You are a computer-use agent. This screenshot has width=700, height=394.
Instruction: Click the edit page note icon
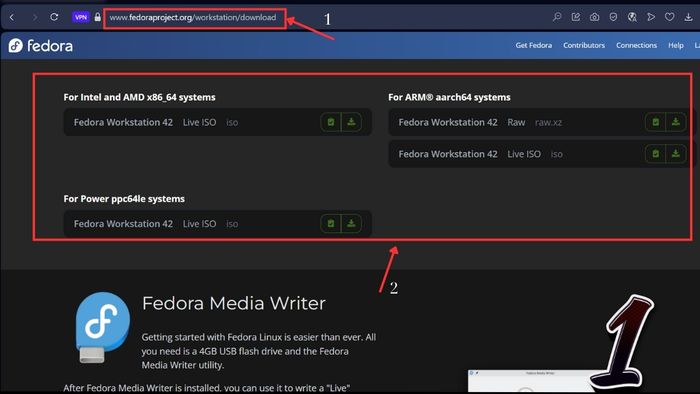tap(575, 17)
